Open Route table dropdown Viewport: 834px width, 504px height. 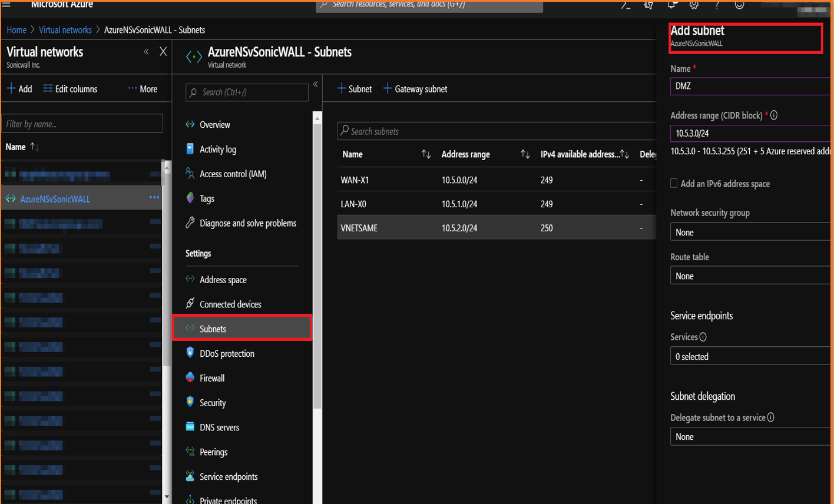click(x=751, y=276)
